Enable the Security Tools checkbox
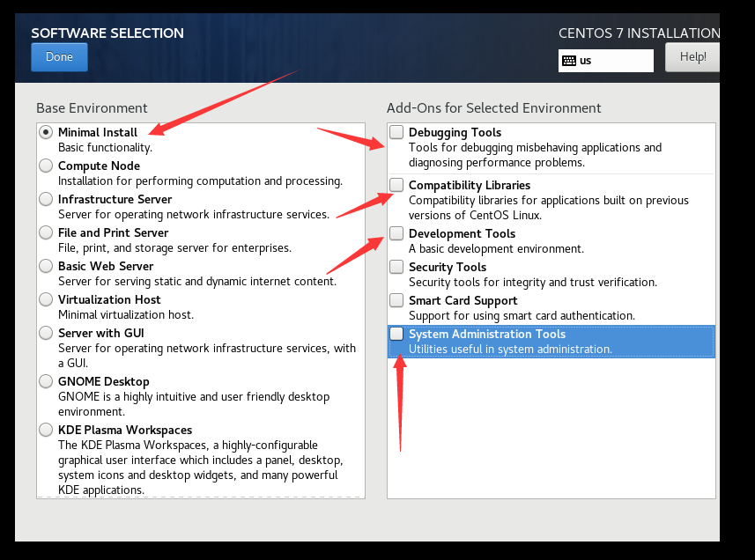 [396, 267]
